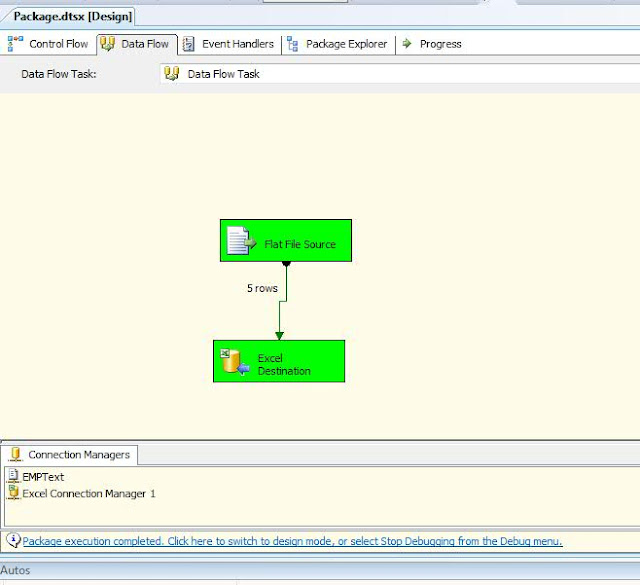Click the Package Explorer tree icon
Viewport: 640px width, 585px height.
[x=292, y=44]
